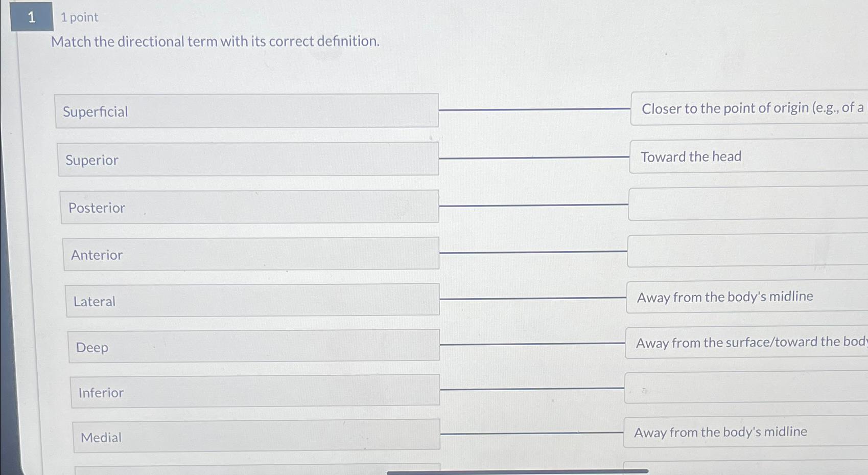Click the matching question instruction text
Image resolution: width=868 pixels, height=475 pixels.
[x=215, y=41]
